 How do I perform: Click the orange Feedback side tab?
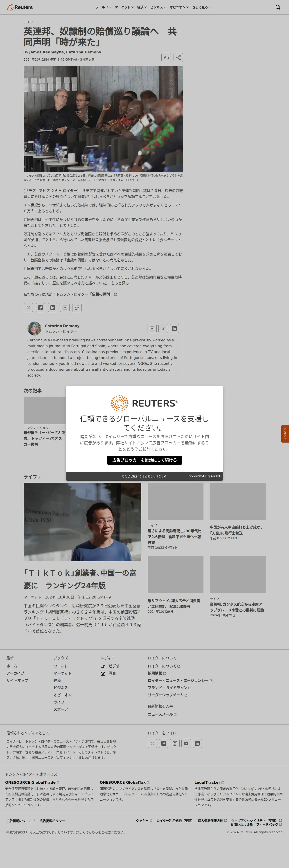pos(285,434)
